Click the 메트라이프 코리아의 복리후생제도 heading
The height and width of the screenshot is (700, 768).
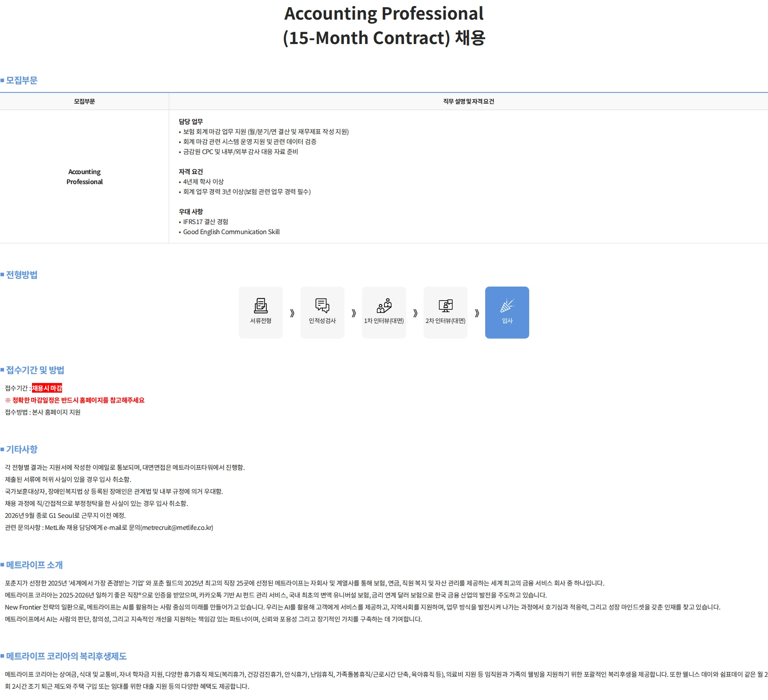click(x=66, y=656)
